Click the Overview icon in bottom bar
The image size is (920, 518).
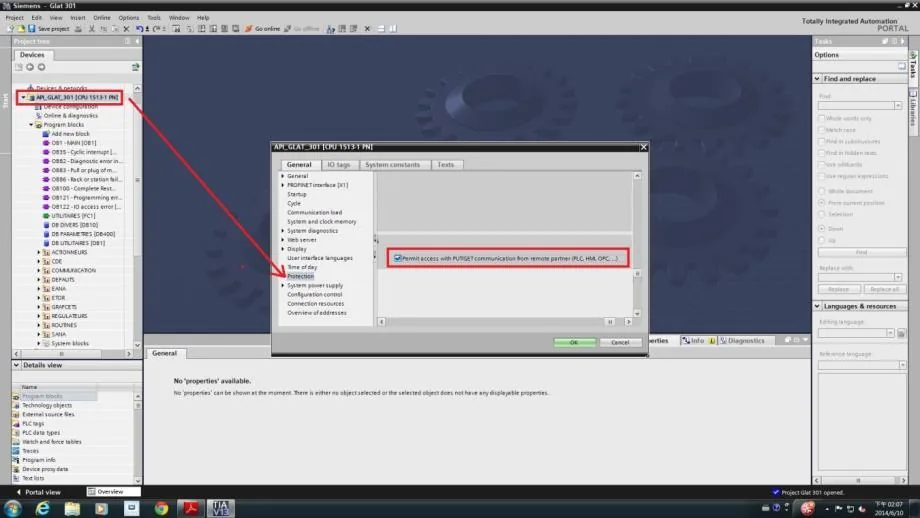point(92,492)
